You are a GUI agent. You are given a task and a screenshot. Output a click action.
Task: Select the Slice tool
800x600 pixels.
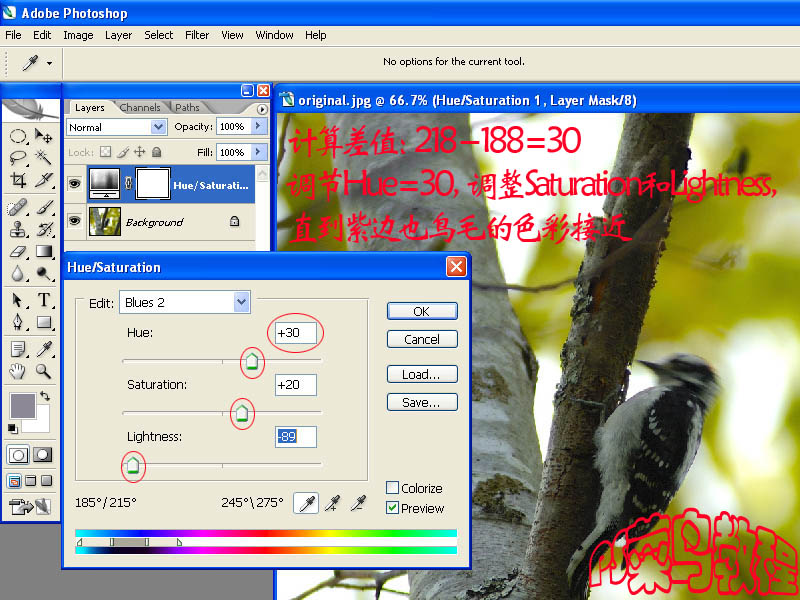coord(43,180)
